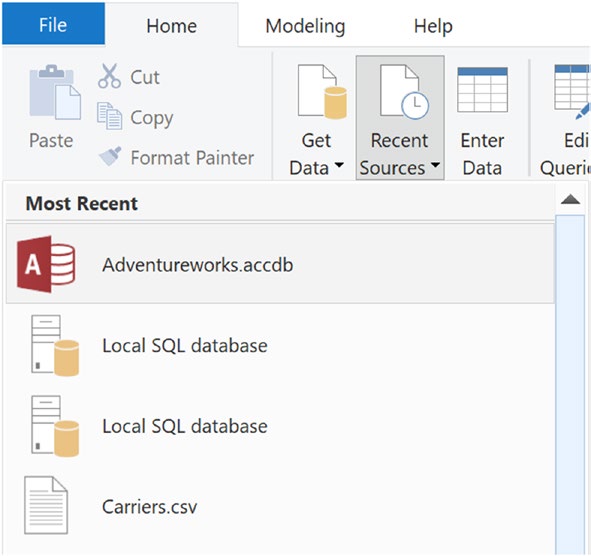Screen dimensions: 591x556
Task: Choose the second Local SQL database entry
Action: 280,426
